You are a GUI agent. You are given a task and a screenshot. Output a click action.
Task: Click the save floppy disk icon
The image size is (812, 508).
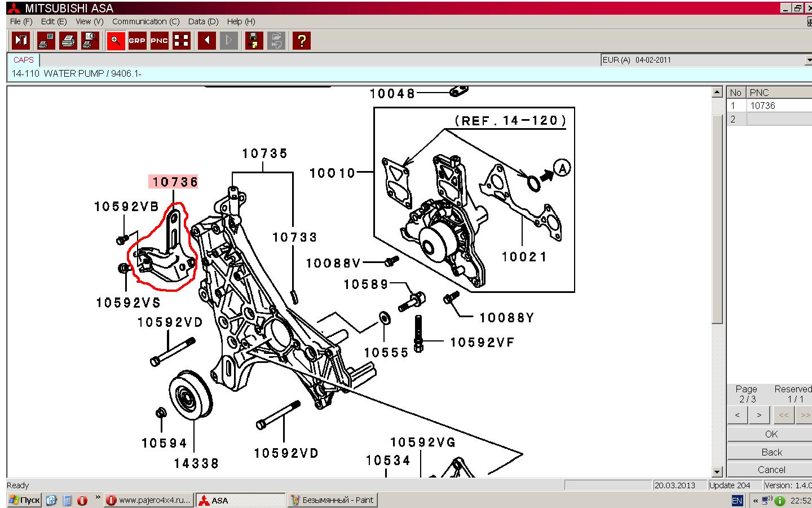point(253,41)
